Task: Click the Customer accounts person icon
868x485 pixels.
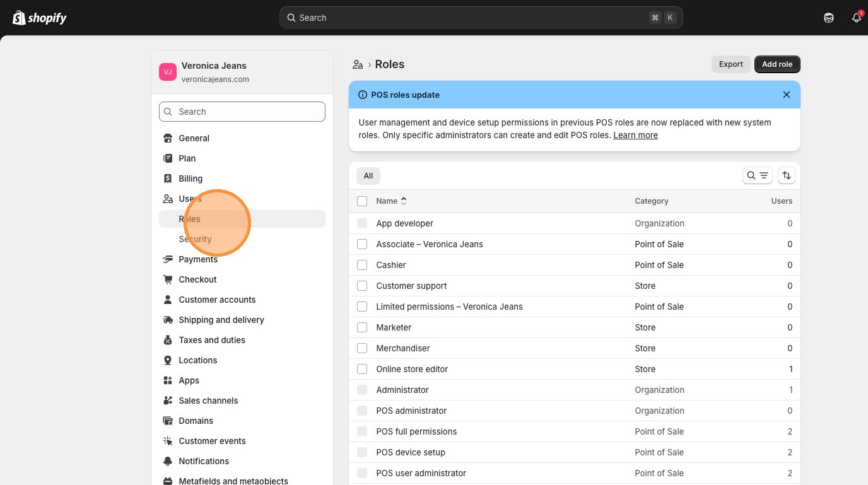Action: (x=168, y=300)
